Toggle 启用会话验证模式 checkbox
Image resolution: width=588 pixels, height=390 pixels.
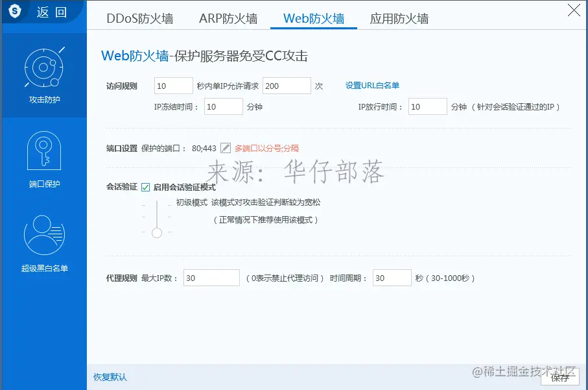(x=145, y=188)
